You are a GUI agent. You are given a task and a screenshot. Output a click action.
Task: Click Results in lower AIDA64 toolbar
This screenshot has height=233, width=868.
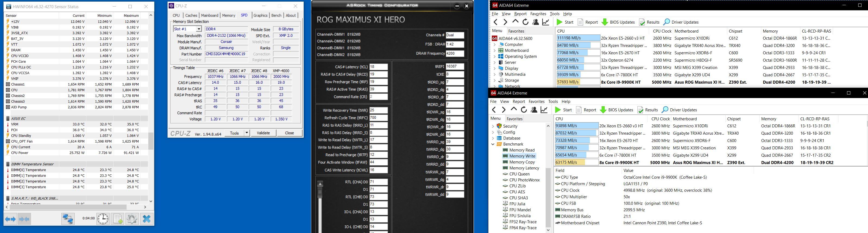(x=648, y=110)
